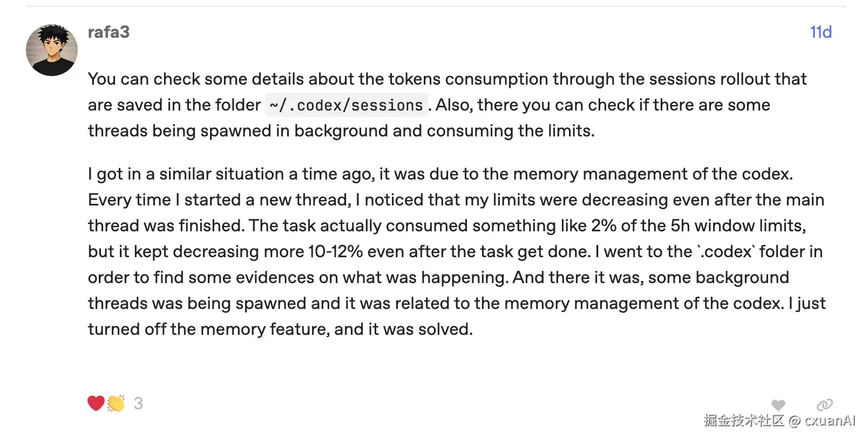Click the cxuanAI watermark handle
This screenshot has width=868, height=440.
(830, 421)
